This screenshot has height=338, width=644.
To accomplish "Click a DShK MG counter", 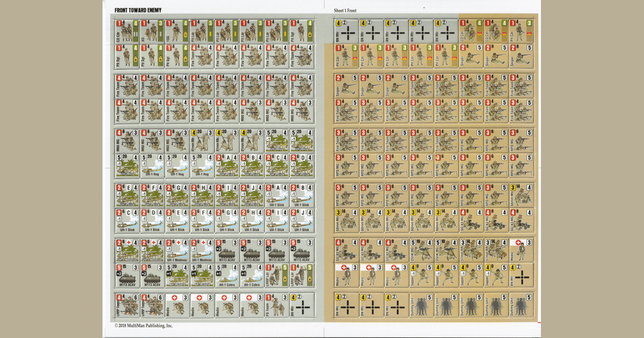I will pos(420,249).
